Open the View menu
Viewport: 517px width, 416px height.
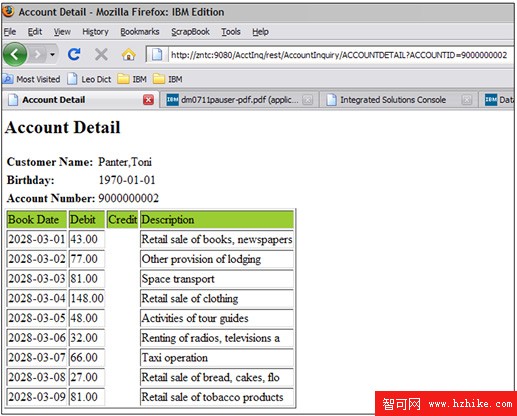(x=62, y=32)
